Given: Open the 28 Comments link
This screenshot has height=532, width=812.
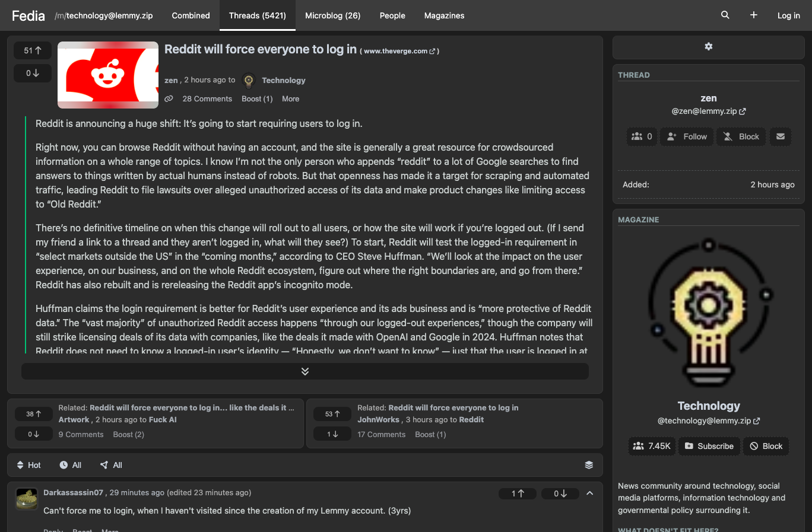Looking at the screenshot, I should pos(207,99).
